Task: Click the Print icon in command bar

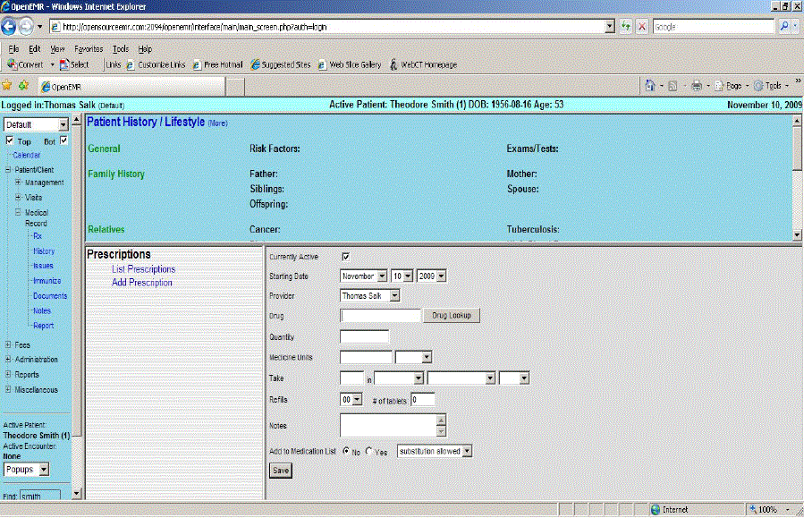Action: pos(696,86)
